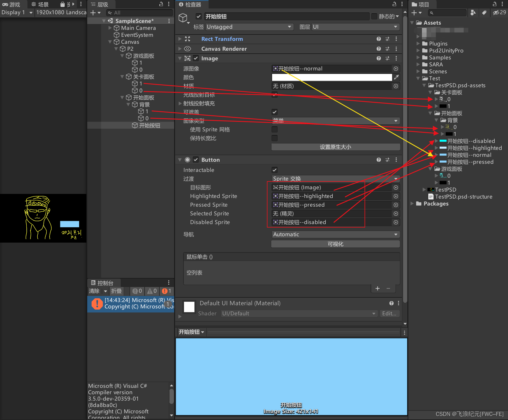Click the Console Clear button
Image resolution: width=508 pixels, height=420 pixels.
[94, 291]
